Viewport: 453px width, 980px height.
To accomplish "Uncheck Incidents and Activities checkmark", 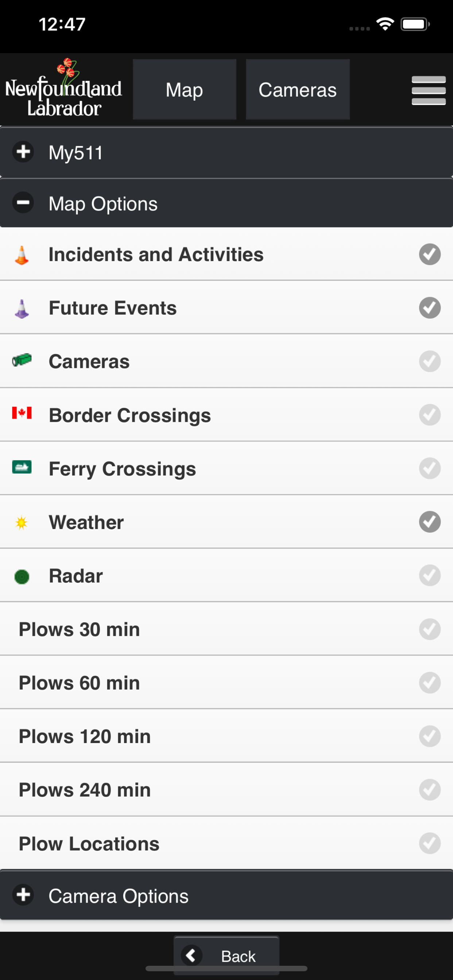I will click(x=429, y=254).
